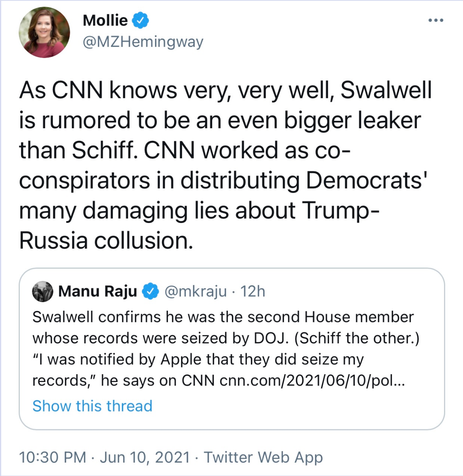The width and height of the screenshot is (463, 476).
Task: Select the main tweet text about CNN
Action: click(x=226, y=165)
